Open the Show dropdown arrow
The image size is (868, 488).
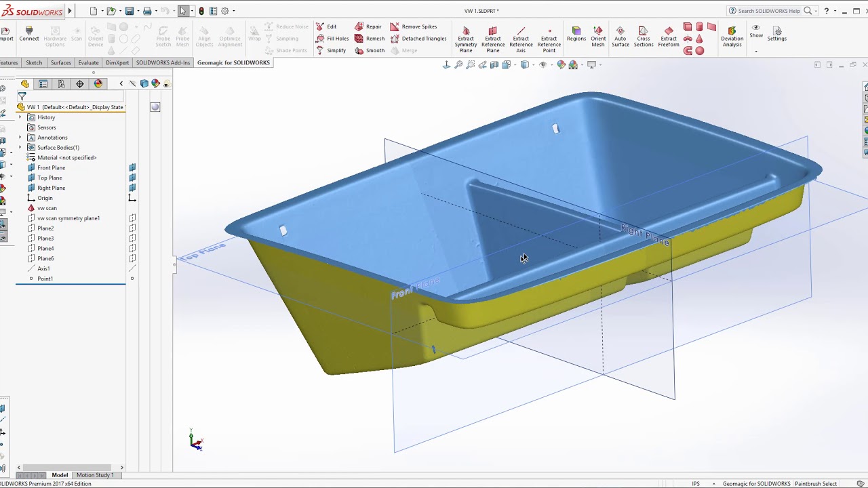pyautogui.click(x=756, y=52)
